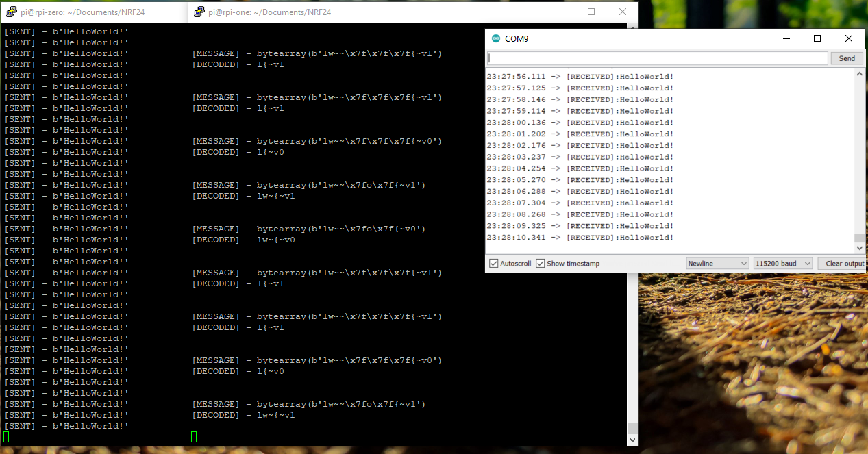This screenshot has width=868, height=454.
Task: Expand the baud rate selector arrow
Action: pyautogui.click(x=807, y=263)
